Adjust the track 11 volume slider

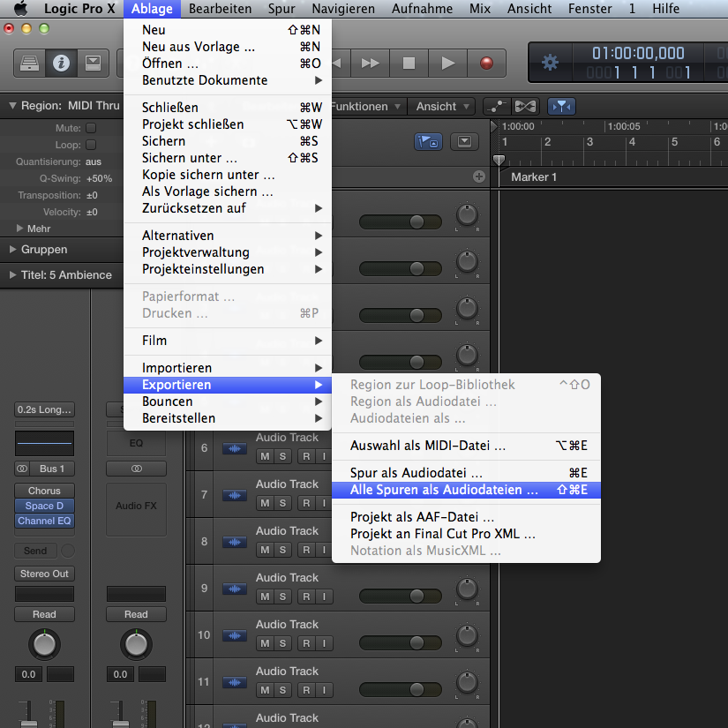coord(401,689)
